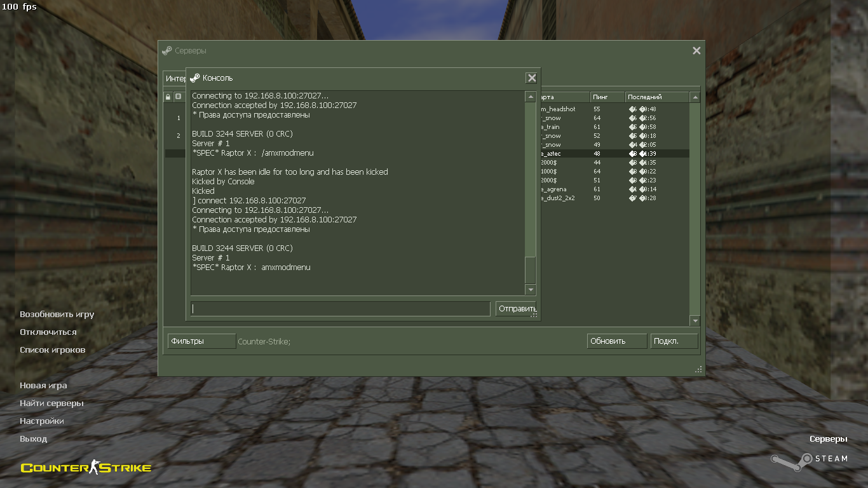Select Отключиться menu item
This screenshot has height=488, width=868.
pyautogui.click(x=48, y=332)
